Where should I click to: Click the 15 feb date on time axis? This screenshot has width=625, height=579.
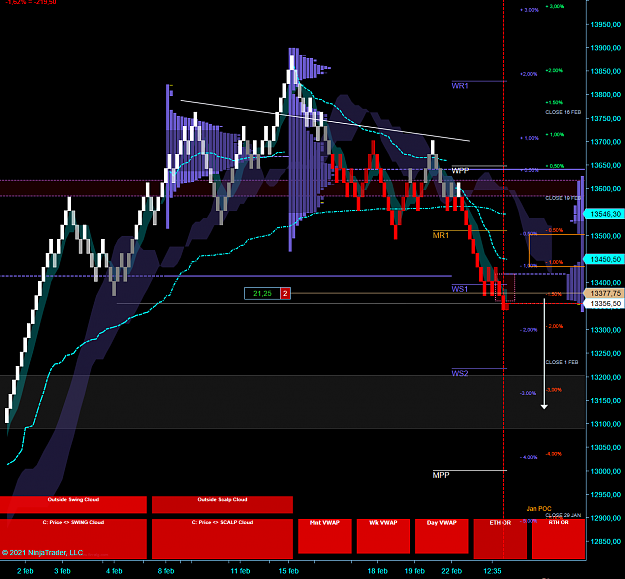click(289, 571)
